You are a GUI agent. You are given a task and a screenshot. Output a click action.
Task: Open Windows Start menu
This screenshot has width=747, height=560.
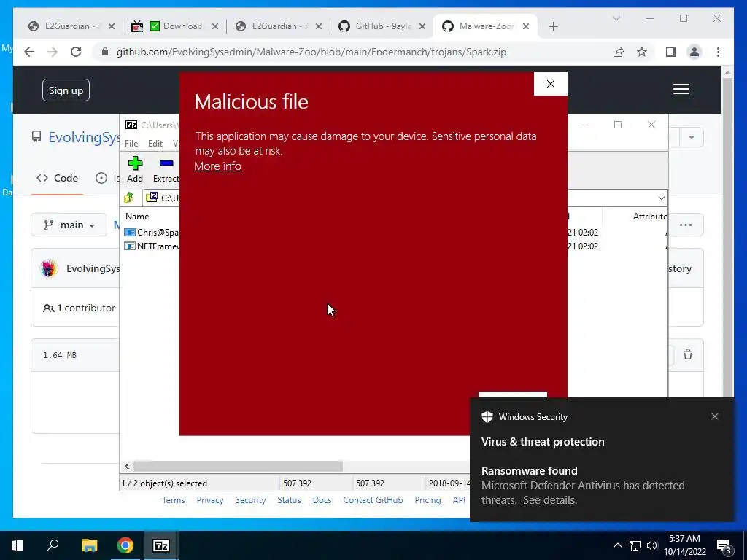[x=18, y=545]
